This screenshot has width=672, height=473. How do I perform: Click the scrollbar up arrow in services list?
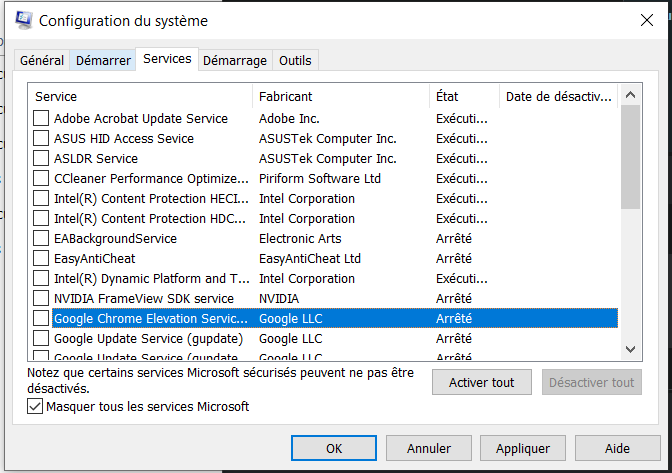tap(630, 96)
